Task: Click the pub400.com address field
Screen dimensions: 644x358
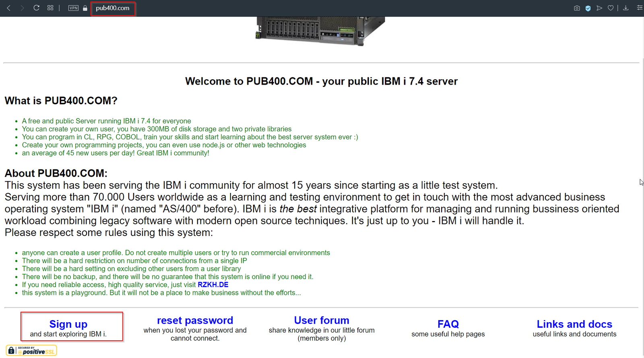Action: click(113, 8)
